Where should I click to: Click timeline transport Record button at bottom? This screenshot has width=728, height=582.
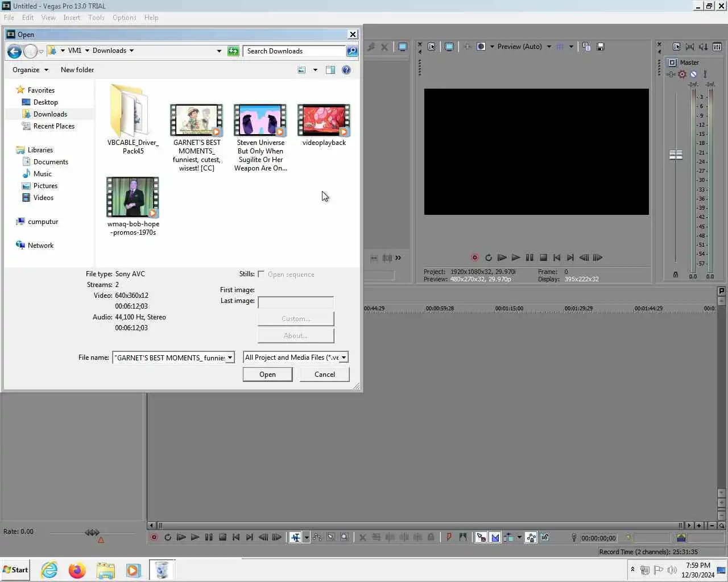pyautogui.click(x=154, y=537)
